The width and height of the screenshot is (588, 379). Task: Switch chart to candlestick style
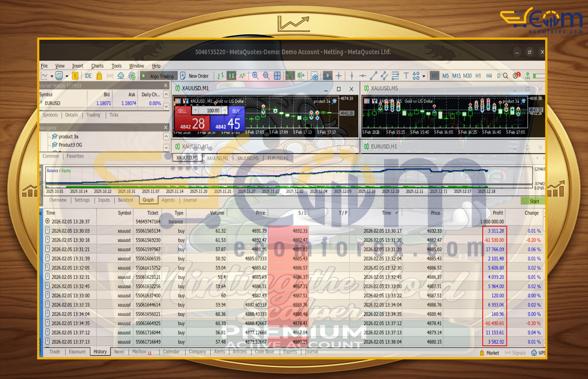click(x=232, y=76)
